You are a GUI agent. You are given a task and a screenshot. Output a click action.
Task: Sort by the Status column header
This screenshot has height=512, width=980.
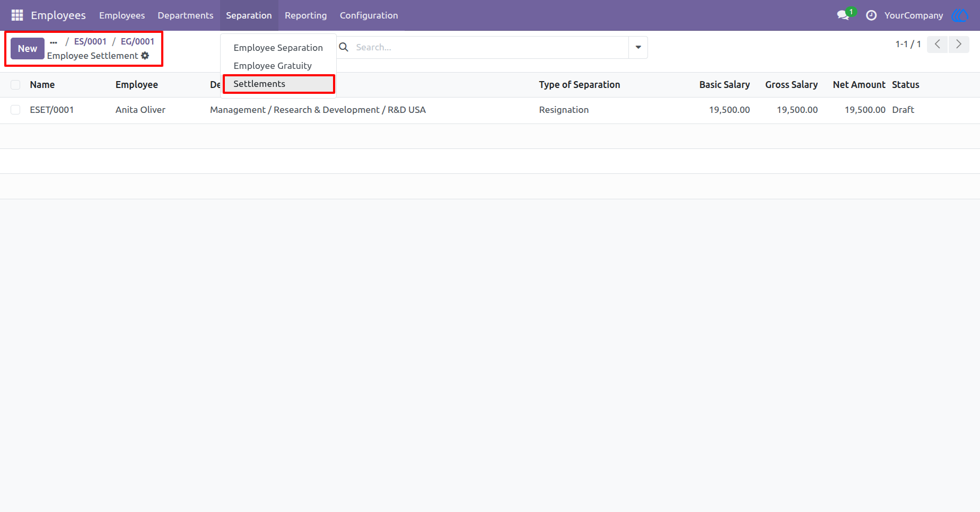click(x=906, y=85)
